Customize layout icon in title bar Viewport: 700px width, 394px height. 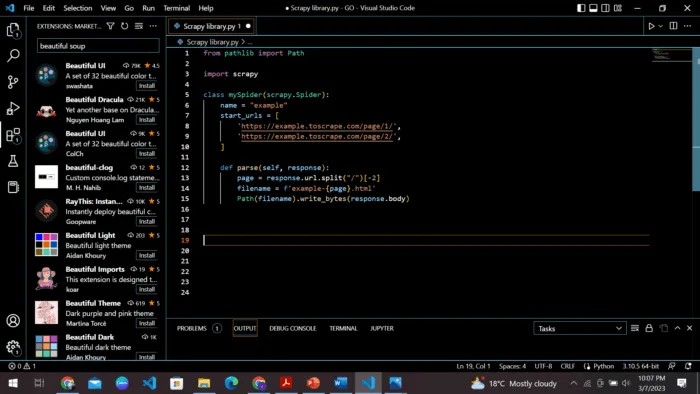[618, 8]
